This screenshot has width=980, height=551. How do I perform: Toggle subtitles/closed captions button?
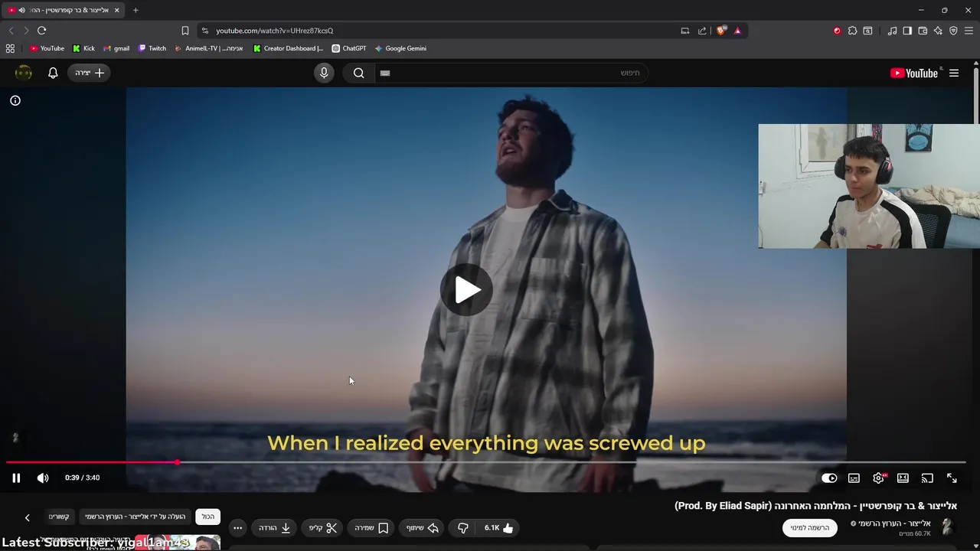[854, 478]
